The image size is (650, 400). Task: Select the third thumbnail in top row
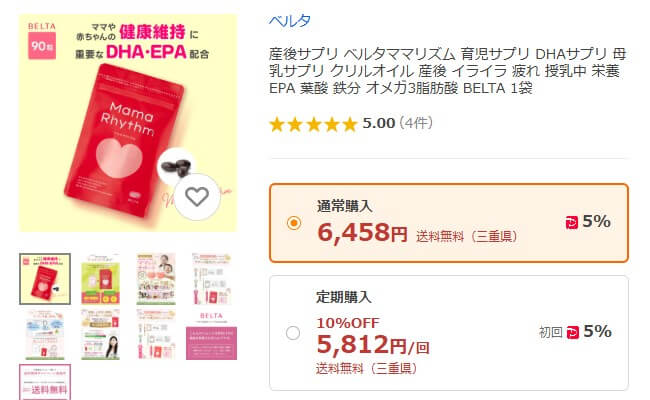pos(156,279)
